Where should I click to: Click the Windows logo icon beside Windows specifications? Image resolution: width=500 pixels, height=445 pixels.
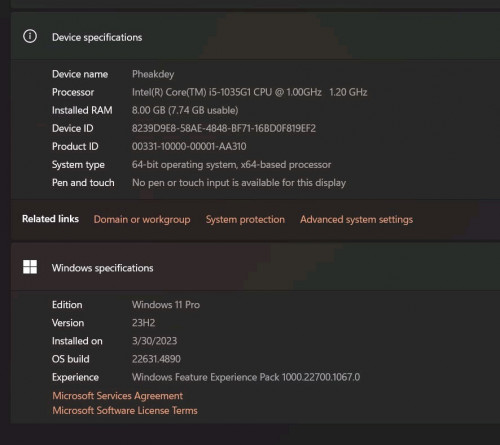pos(30,267)
